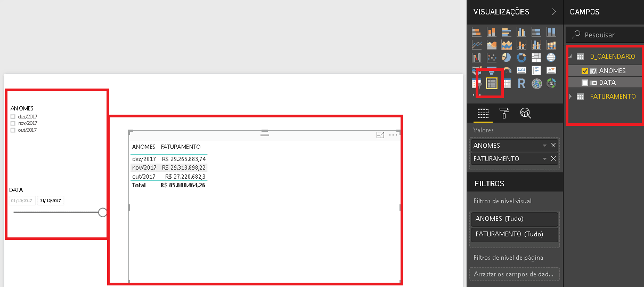Select the clustered bar chart visualization
The width and height of the screenshot is (644, 287).
pos(507,32)
